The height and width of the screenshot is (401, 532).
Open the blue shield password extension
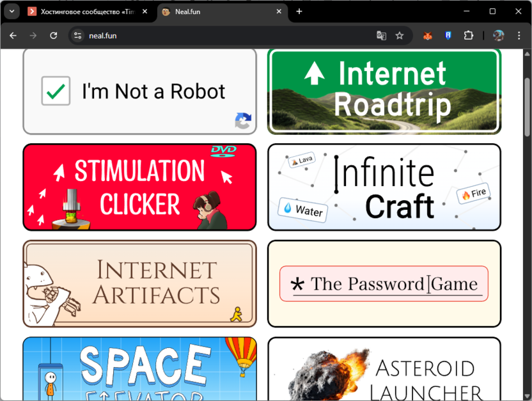click(x=448, y=36)
